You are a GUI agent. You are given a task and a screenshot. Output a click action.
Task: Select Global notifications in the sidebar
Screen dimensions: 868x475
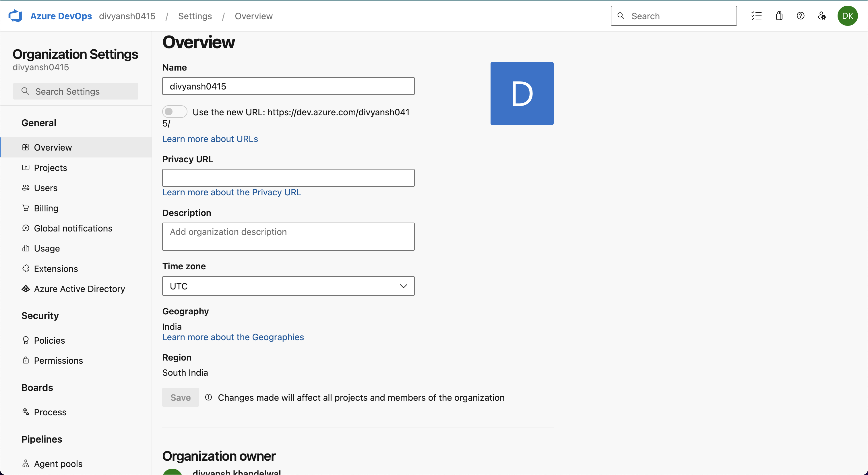[x=73, y=228]
